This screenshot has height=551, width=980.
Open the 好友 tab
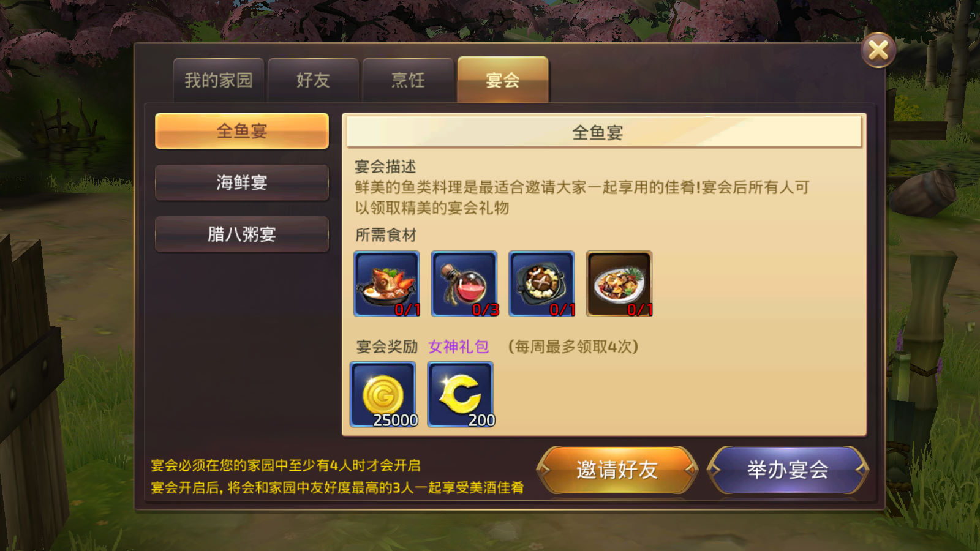point(313,80)
